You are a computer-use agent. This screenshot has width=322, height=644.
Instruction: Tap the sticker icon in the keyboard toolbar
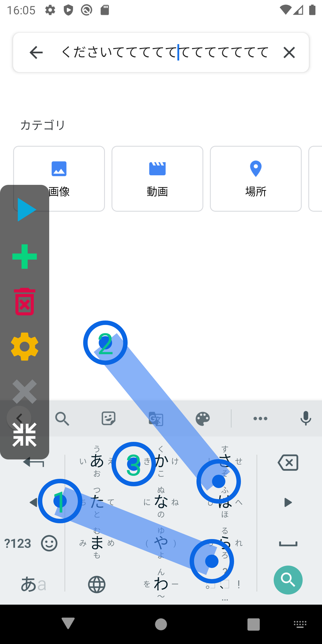109,418
